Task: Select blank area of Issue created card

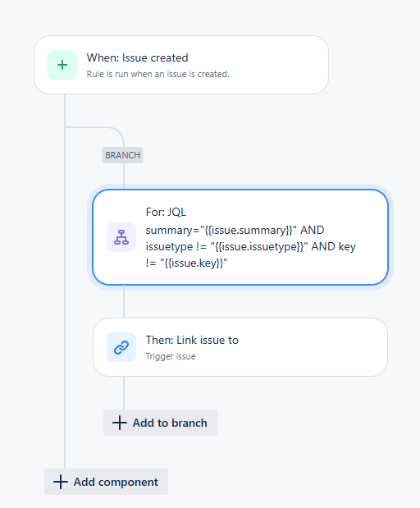Action: coord(278,65)
